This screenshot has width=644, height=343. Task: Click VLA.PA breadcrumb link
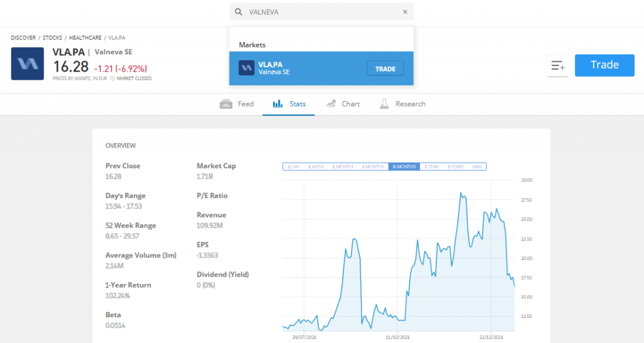(x=117, y=38)
